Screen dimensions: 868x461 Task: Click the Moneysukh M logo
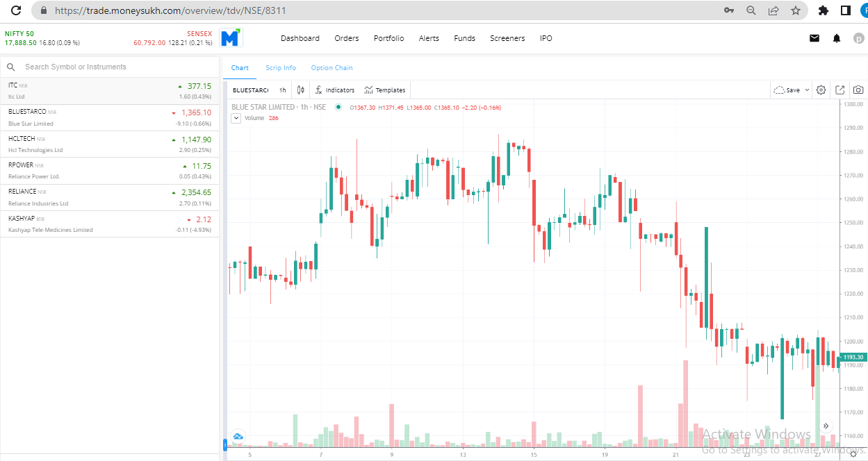click(230, 37)
